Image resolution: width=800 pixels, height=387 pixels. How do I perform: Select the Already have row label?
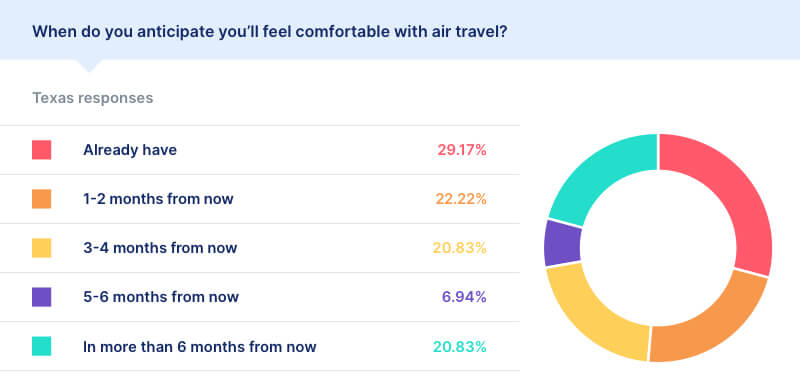click(x=130, y=150)
